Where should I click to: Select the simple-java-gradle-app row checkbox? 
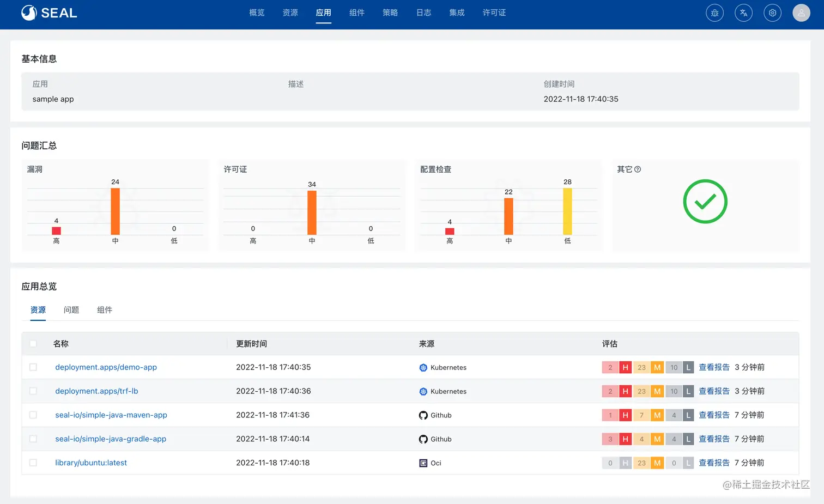pos(33,439)
